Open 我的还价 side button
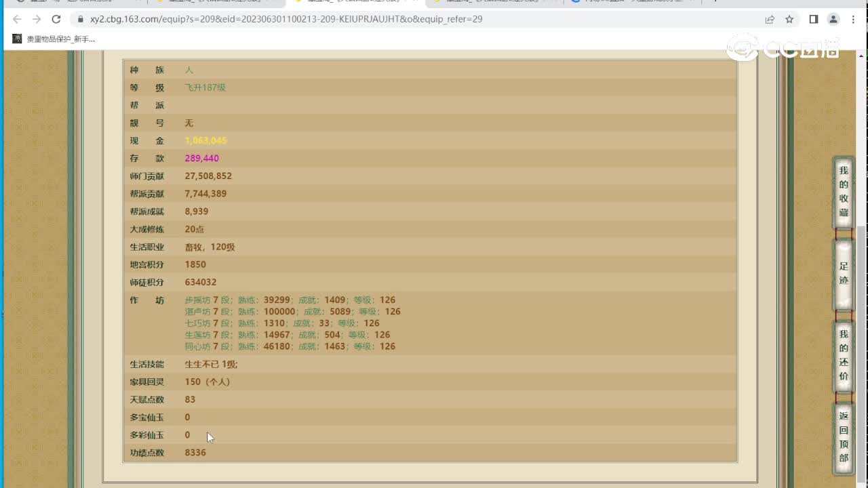This screenshot has height=488, width=868. pyautogui.click(x=843, y=356)
